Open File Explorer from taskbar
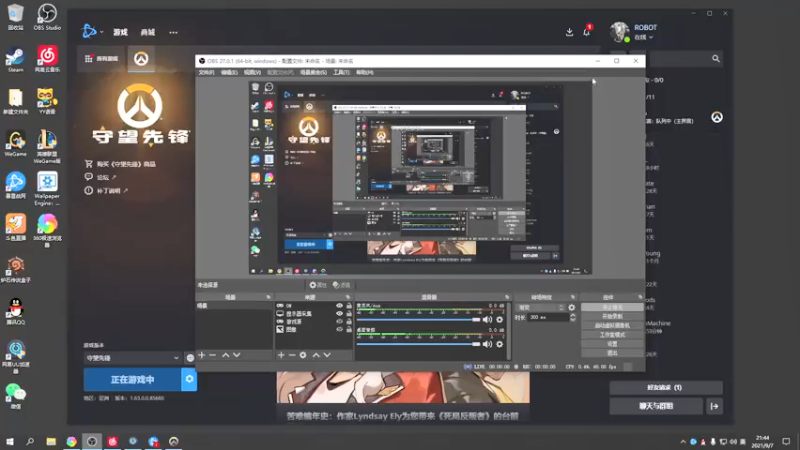This screenshot has height=450, width=800. pos(51,441)
